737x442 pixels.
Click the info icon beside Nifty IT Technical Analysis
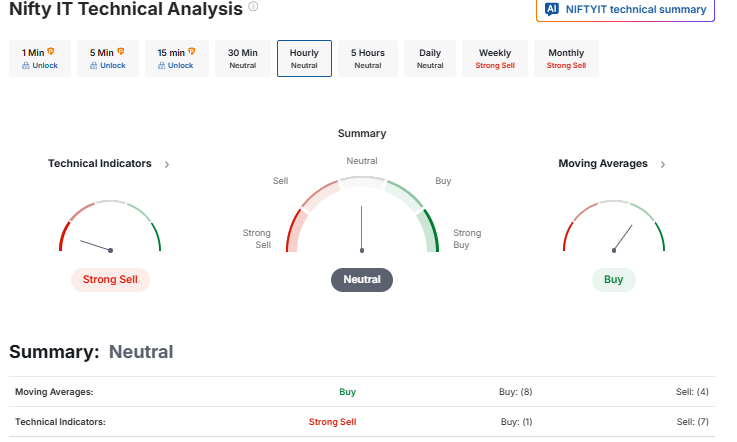click(253, 6)
